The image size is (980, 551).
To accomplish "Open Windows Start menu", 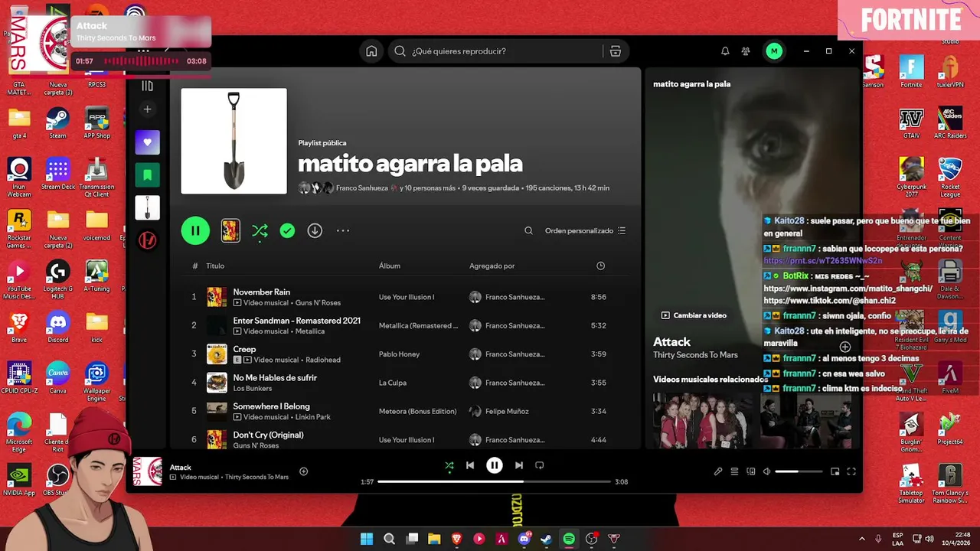I will pyautogui.click(x=367, y=539).
